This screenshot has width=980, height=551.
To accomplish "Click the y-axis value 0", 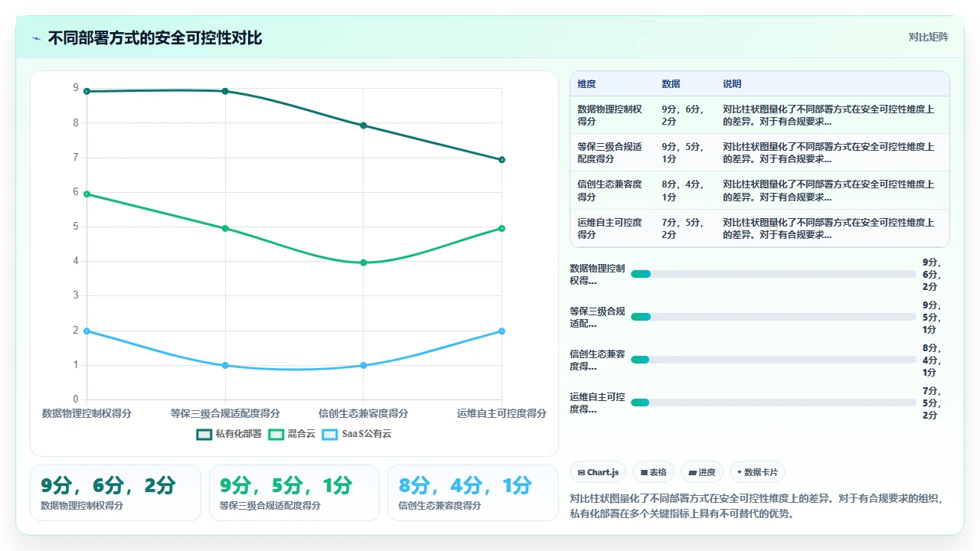I will coord(76,399).
